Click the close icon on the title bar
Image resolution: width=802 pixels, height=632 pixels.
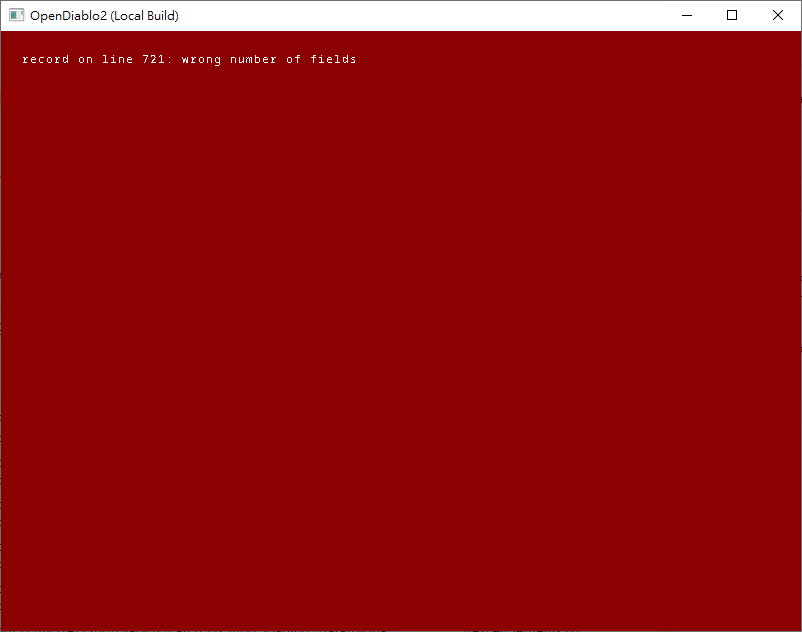click(x=776, y=15)
